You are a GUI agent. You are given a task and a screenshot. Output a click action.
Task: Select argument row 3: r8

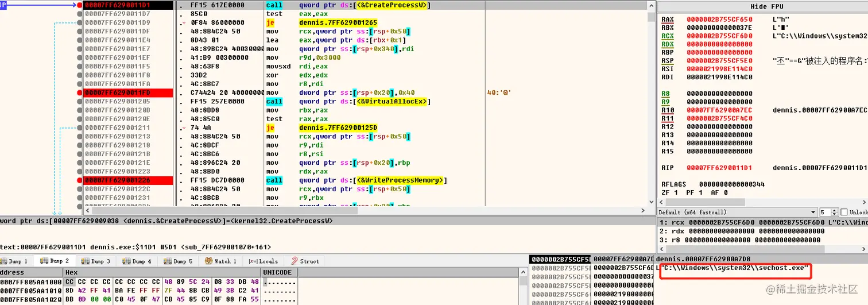762,240
